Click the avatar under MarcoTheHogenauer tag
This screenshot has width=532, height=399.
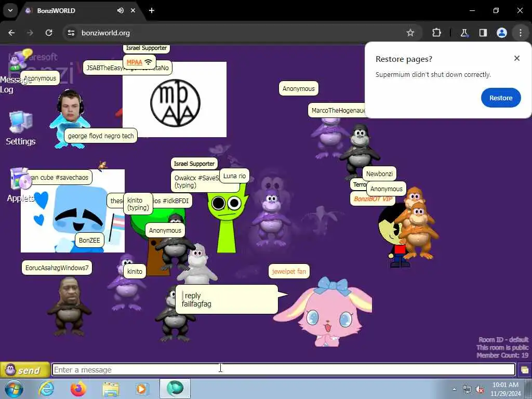328,138
